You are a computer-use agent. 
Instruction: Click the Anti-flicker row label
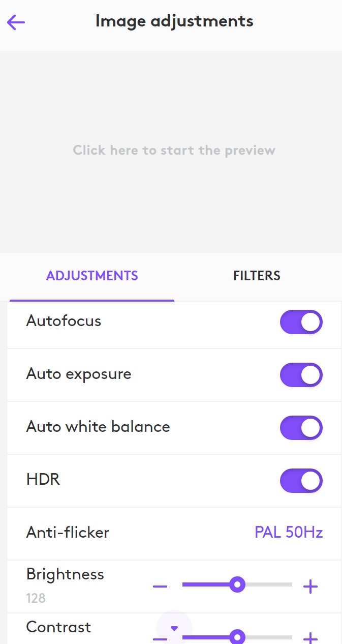(68, 533)
